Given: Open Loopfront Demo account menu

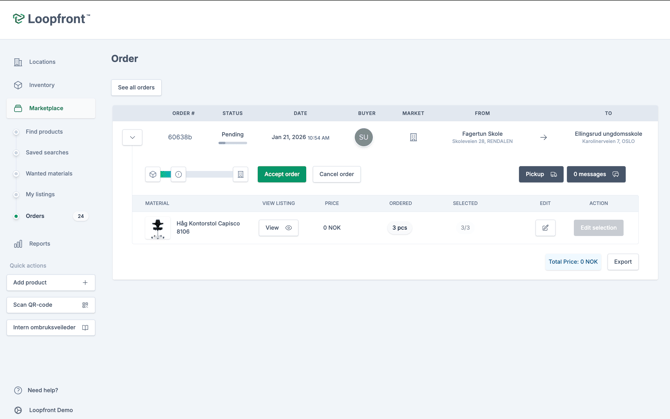Looking at the screenshot, I should [x=50, y=410].
